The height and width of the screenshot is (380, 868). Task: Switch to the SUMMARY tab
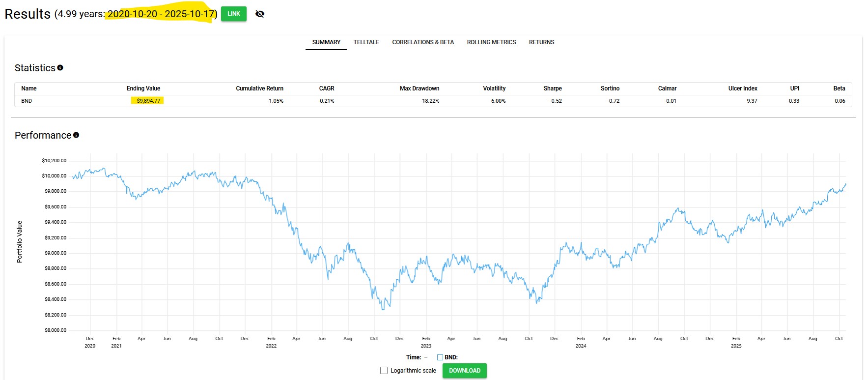point(326,42)
